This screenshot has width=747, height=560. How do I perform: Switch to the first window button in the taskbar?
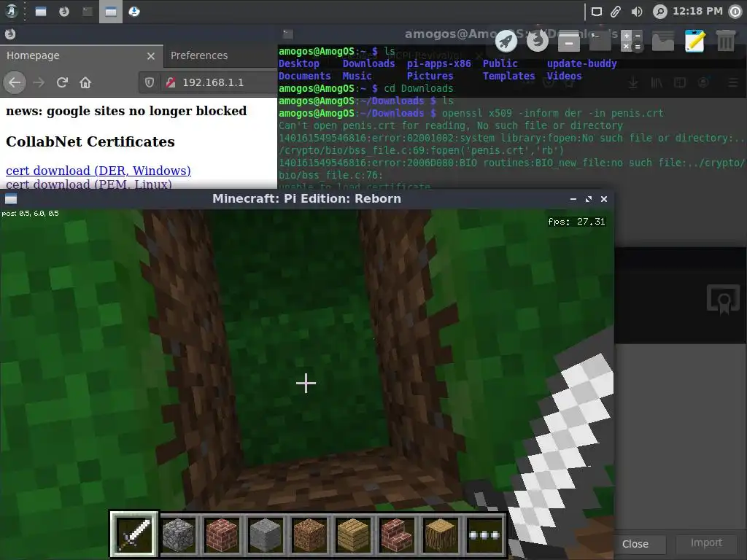coord(41,12)
